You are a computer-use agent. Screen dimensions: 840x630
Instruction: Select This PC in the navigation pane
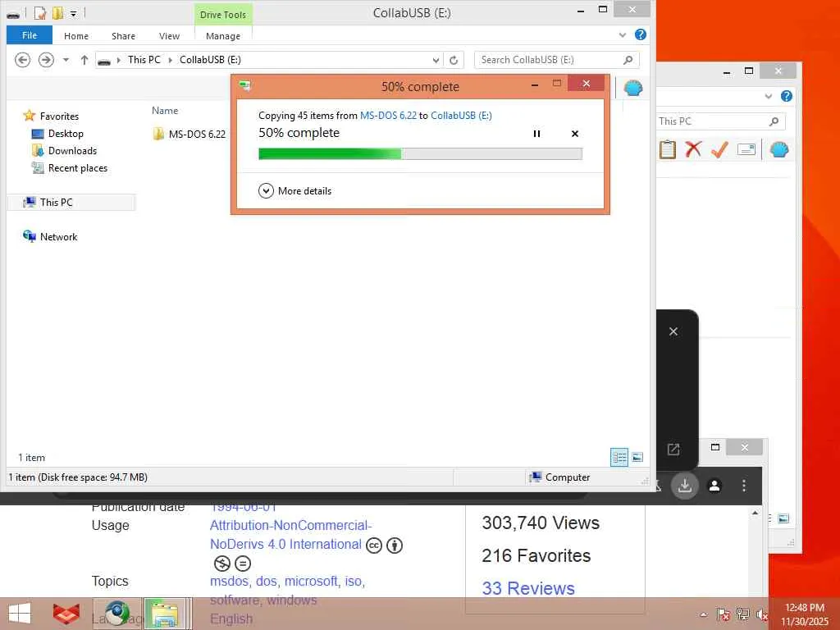click(56, 202)
